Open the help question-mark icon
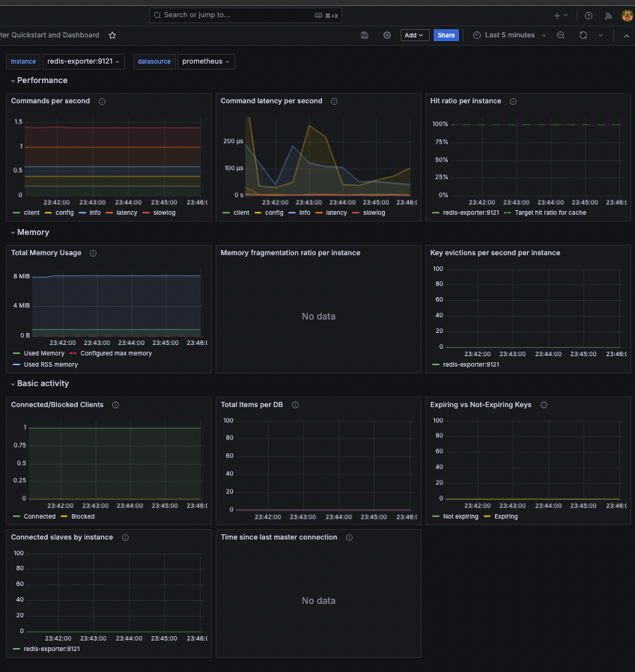 coord(589,16)
